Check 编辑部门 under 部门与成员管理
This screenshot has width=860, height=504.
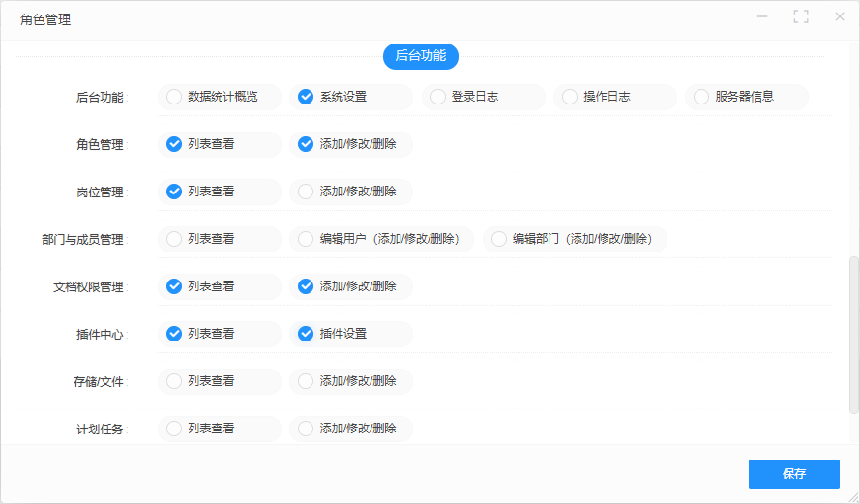(498, 239)
